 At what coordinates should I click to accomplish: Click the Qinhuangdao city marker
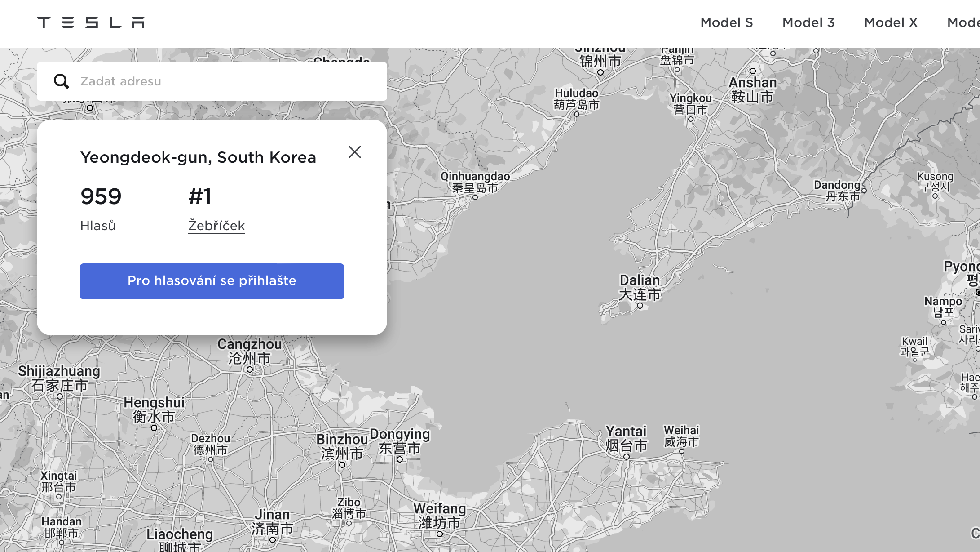(475, 197)
